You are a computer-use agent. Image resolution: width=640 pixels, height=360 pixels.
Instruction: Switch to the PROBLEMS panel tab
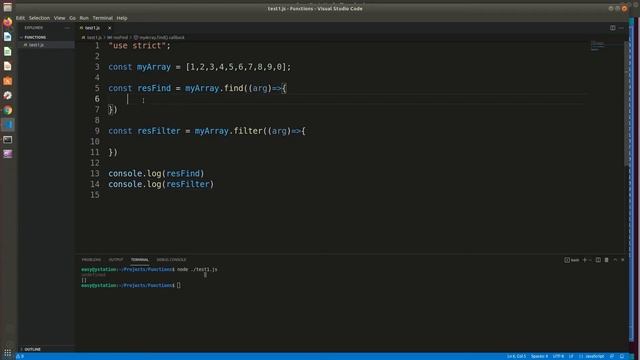(91, 260)
